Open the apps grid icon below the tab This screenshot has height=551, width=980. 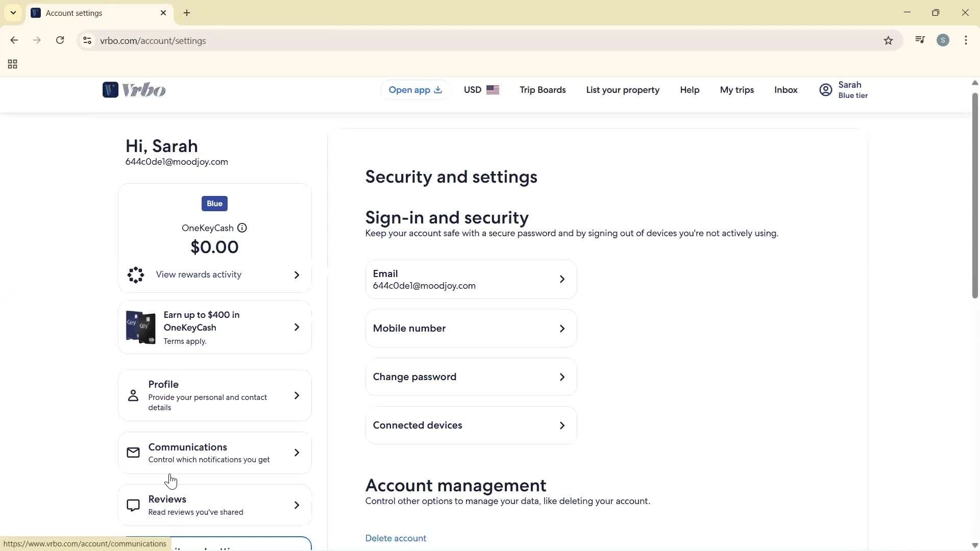tap(12, 64)
